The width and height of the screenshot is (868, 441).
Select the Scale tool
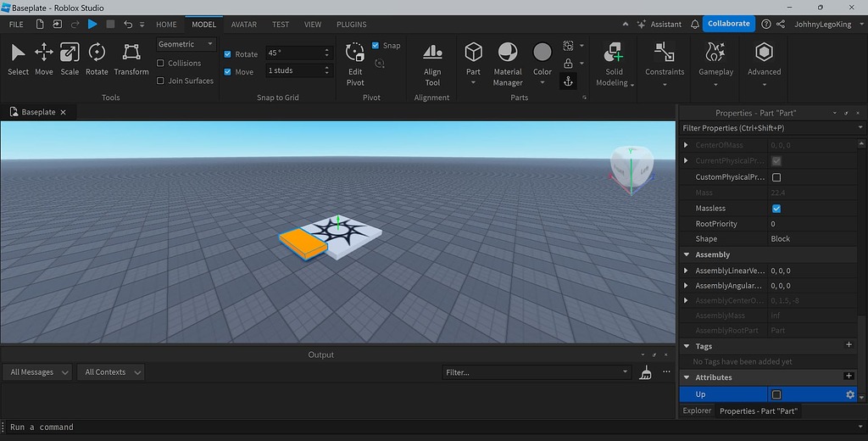tap(70, 58)
